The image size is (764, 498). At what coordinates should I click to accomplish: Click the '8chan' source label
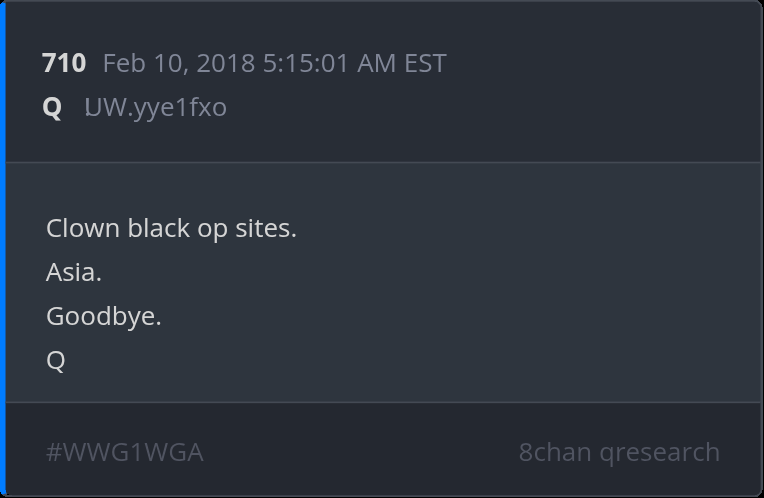555,452
